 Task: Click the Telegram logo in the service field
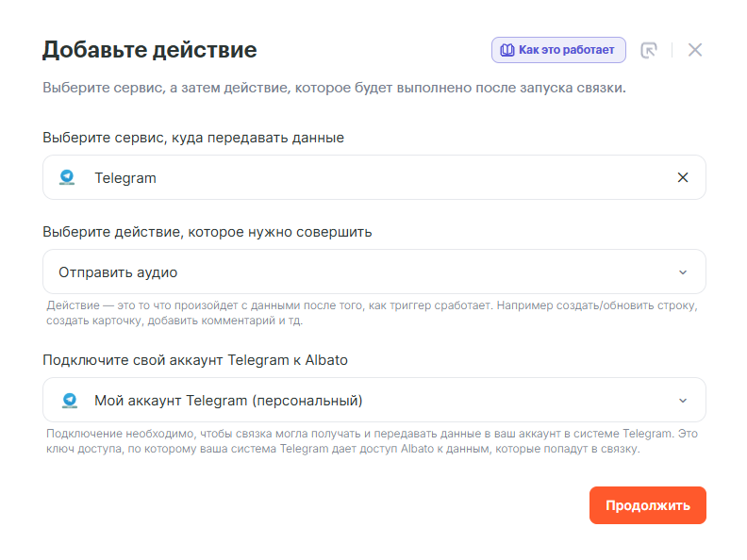pos(68,177)
